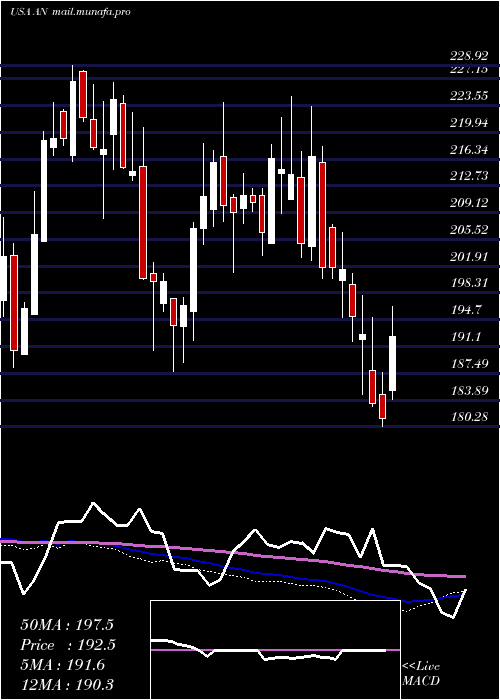Viewport: 500px width, 700px height.
Task: Click the tall red candle near the 227 peak
Action: coord(83,94)
